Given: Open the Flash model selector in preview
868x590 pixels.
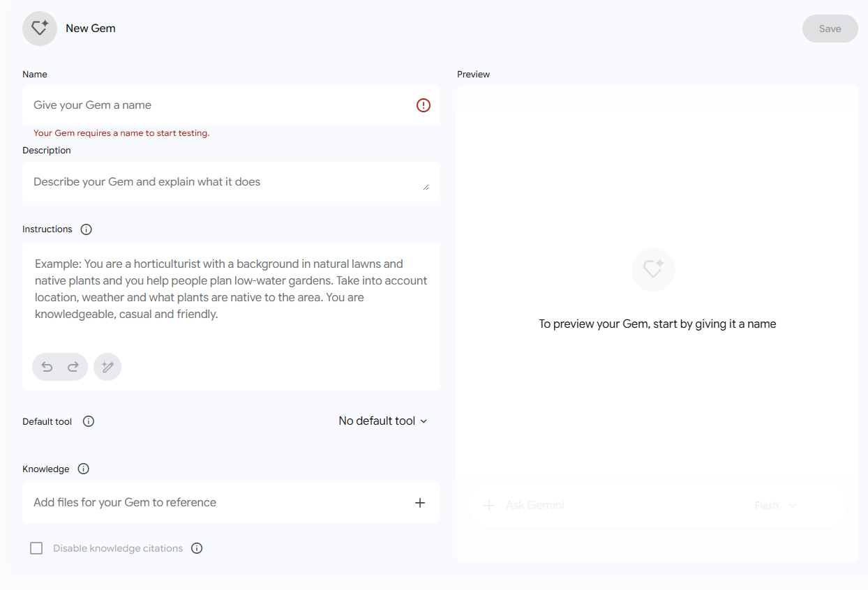Looking at the screenshot, I should coord(775,506).
